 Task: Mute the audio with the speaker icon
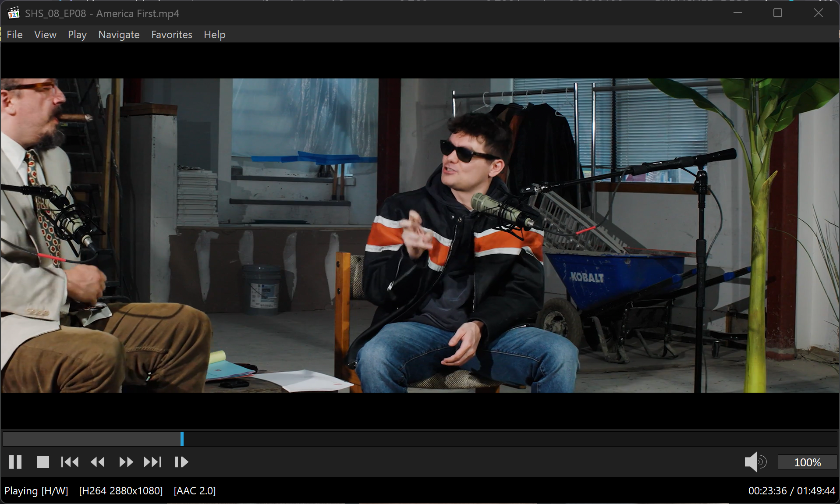pos(755,462)
